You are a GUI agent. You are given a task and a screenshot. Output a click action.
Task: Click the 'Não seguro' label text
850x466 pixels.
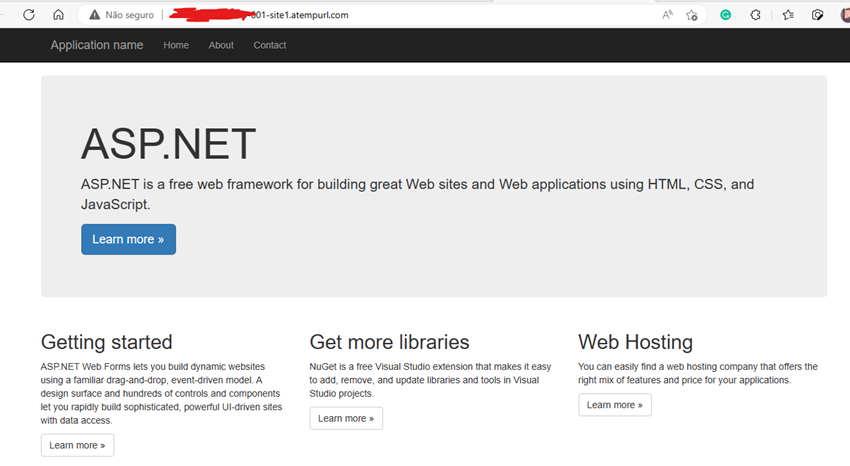coord(130,15)
